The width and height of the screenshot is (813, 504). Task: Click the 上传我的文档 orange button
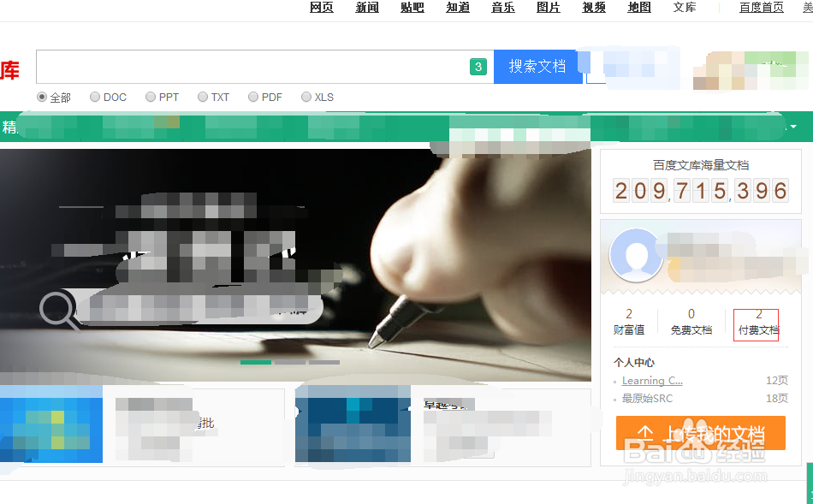[x=701, y=433]
